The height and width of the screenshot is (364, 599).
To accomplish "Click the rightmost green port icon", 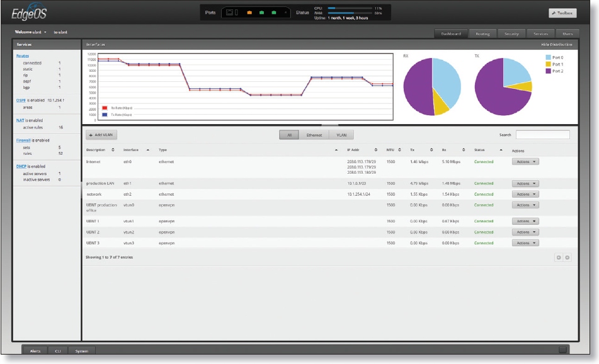I will (x=274, y=13).
